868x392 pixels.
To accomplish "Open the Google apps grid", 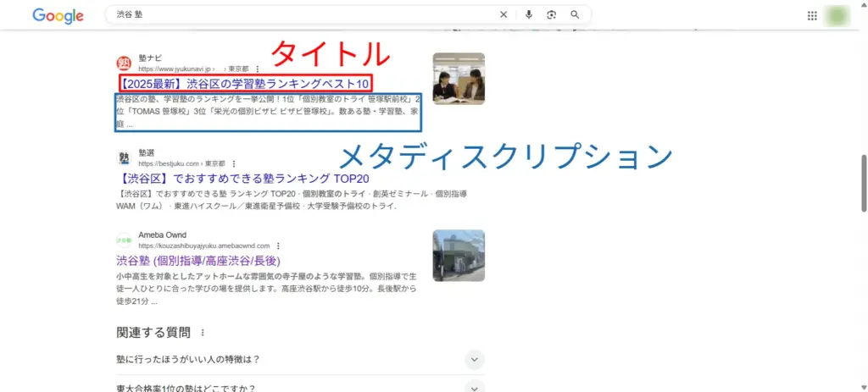I will click(812, 15).
